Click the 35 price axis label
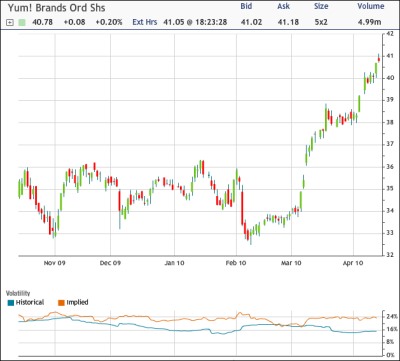The image size is (400, 361). (390, 189)
